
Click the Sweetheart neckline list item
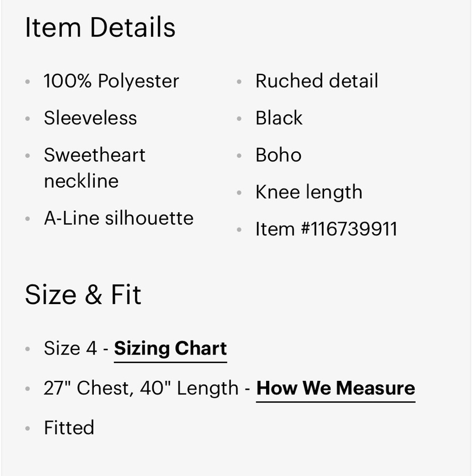pos(94,168)
